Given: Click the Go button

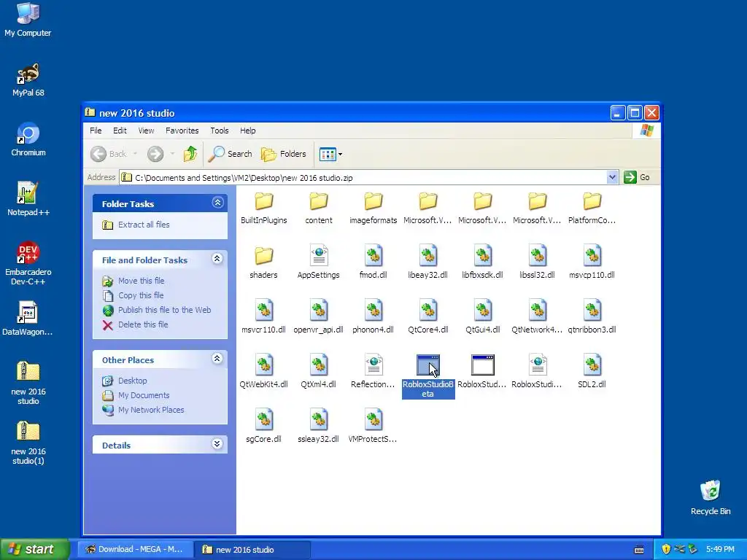Looking at the screenshot, I should coord(637,177).
